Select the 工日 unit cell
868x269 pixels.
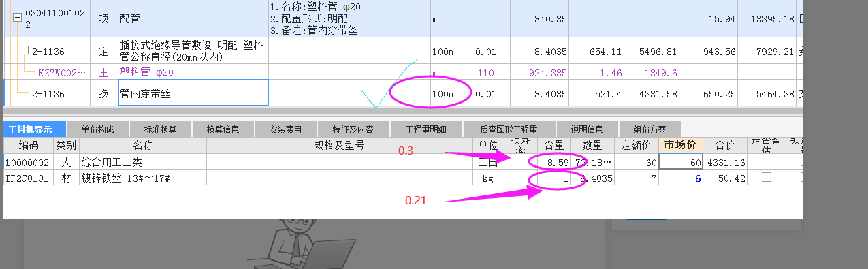coord(488,162)
